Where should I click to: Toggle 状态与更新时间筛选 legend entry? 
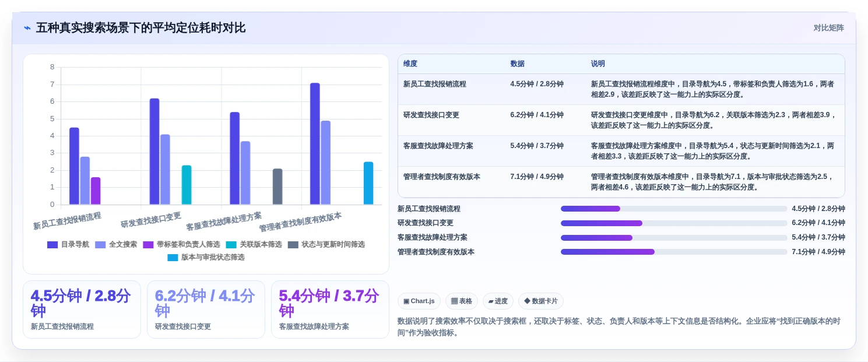click(x=326, y=245)
